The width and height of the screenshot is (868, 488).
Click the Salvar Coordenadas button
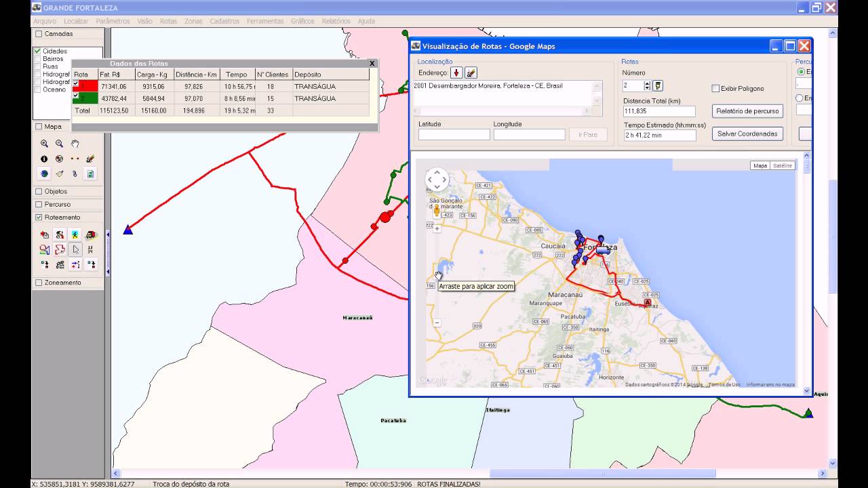coord(748,134)
